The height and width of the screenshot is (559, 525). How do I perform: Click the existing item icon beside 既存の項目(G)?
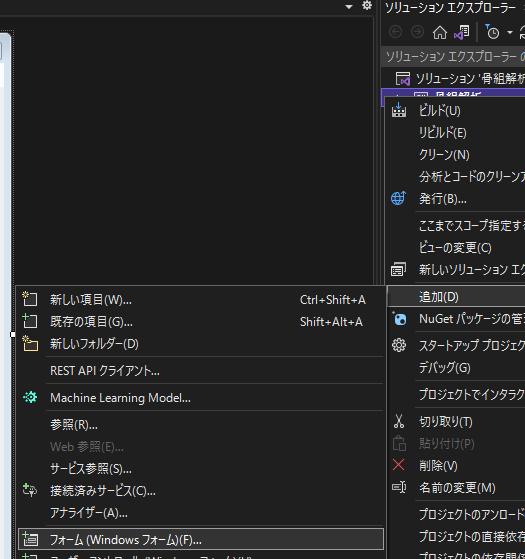(x=30, y=321)
